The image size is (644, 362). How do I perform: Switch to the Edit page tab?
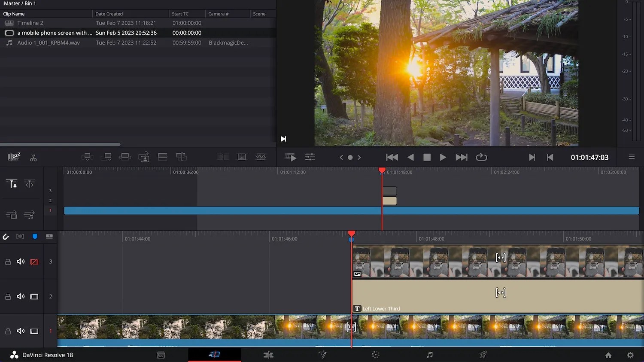(x=268, y=355)
